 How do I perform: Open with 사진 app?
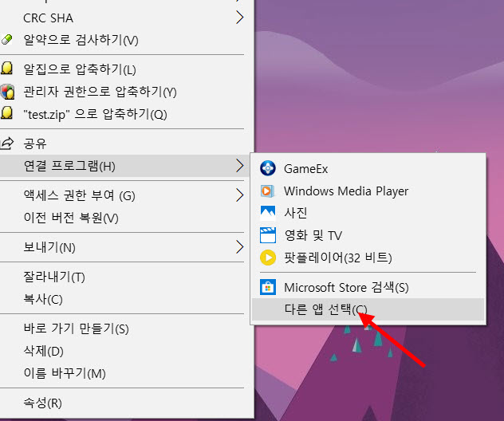coord(368,213)
